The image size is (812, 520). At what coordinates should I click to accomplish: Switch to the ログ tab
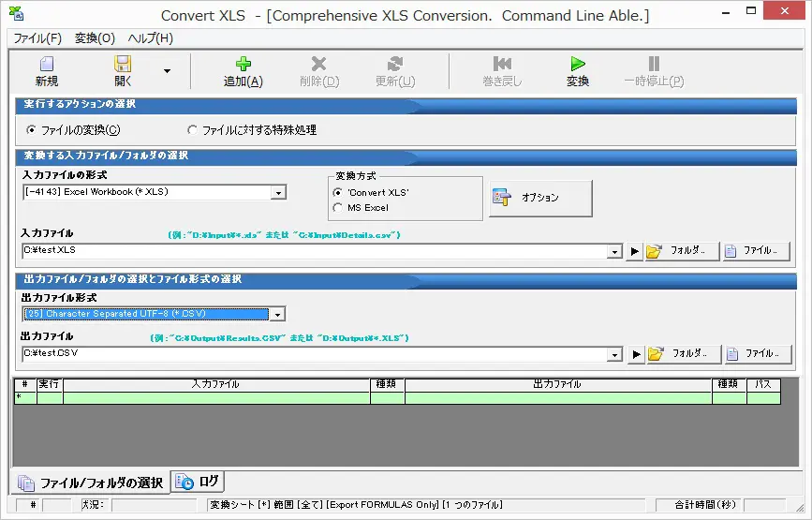(199, 482)
